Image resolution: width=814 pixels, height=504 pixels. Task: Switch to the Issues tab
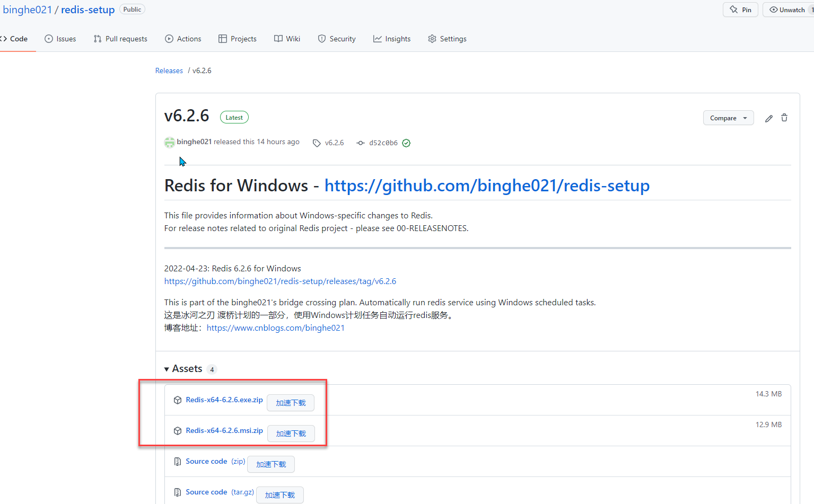click(60, 39)
